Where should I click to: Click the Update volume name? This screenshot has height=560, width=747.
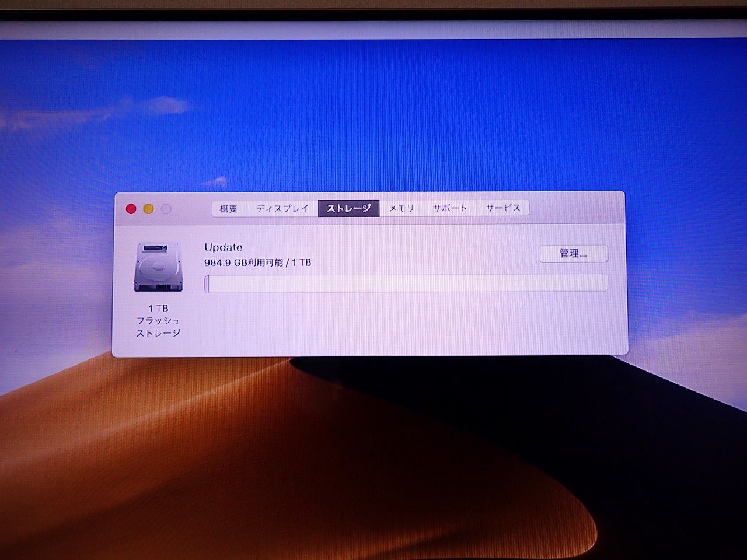pyautogui.click(x=224, y=247)
